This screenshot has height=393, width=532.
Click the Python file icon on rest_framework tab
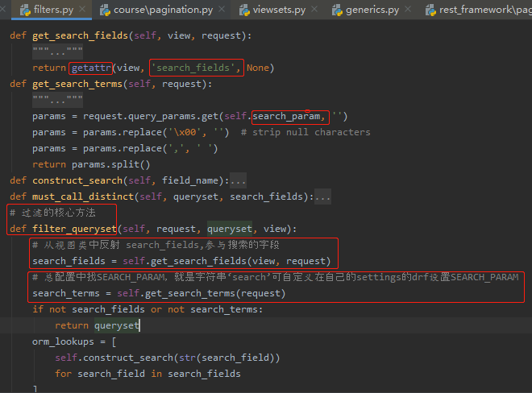(431, 10)
